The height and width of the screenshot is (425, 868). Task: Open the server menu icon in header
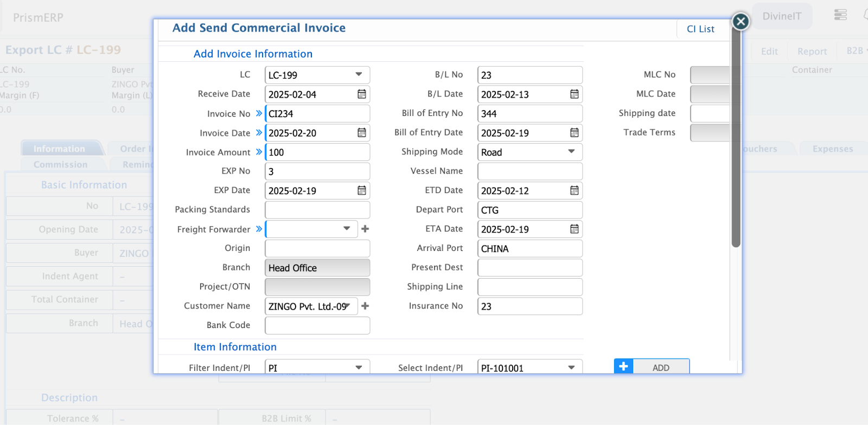pyautogui.click(x=840, y=15)
